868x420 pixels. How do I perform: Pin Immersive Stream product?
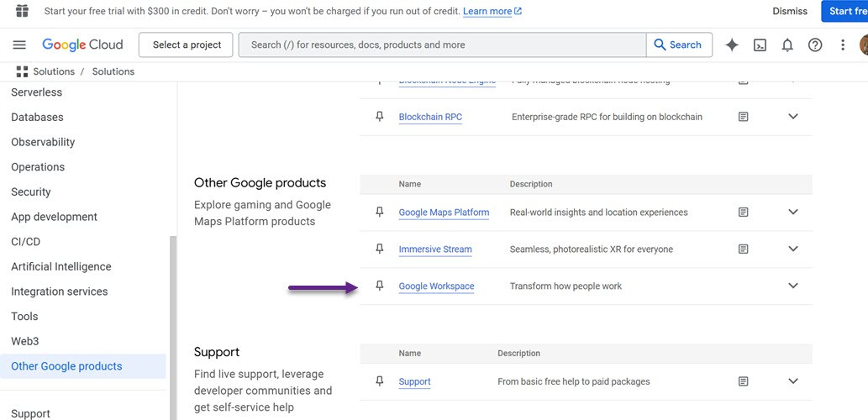point(380,249)
